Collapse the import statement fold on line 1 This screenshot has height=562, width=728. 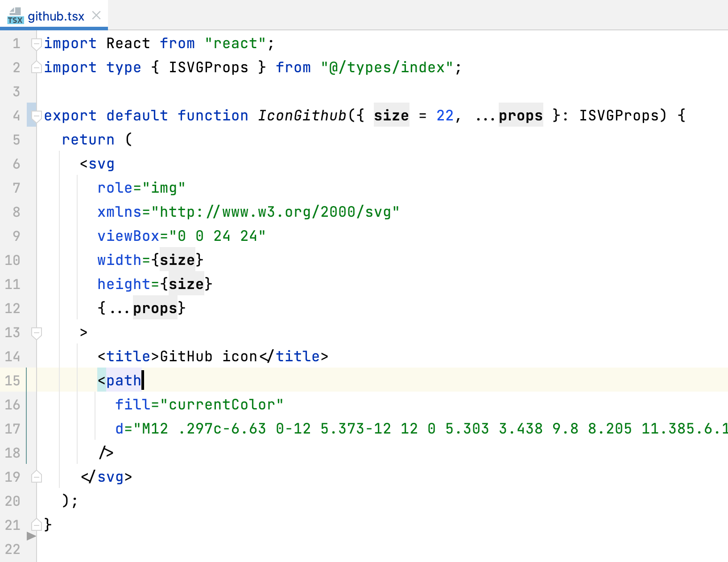tap(37, 43)
